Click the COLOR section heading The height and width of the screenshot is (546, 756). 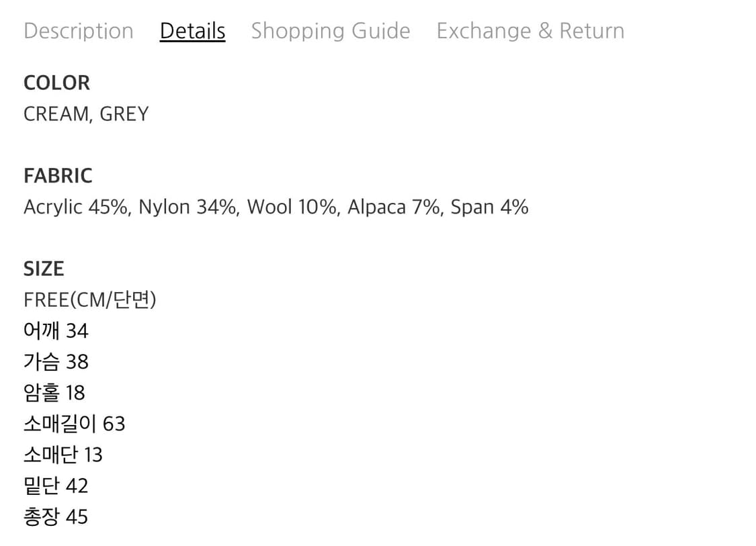pos(56,83)
